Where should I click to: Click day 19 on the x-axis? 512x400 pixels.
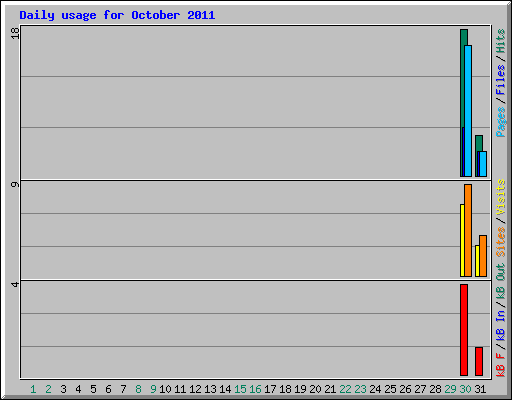click(300, 389)
